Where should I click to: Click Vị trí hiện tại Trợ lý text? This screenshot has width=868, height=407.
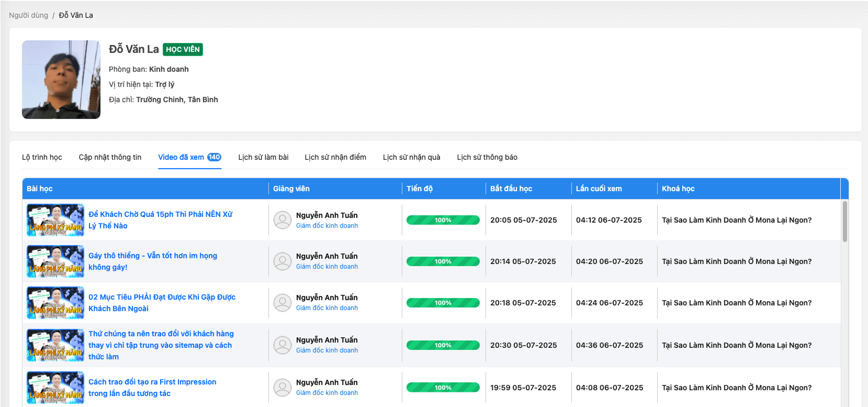141,84
